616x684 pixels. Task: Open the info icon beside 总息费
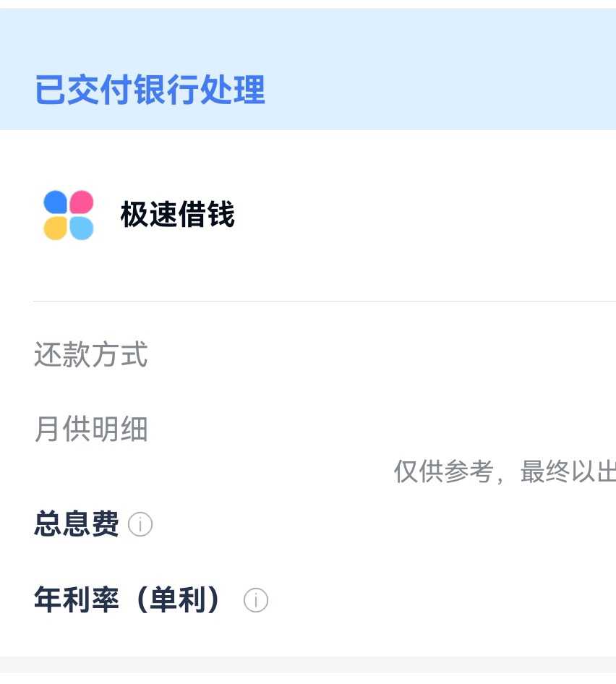[x=140, y=525]
